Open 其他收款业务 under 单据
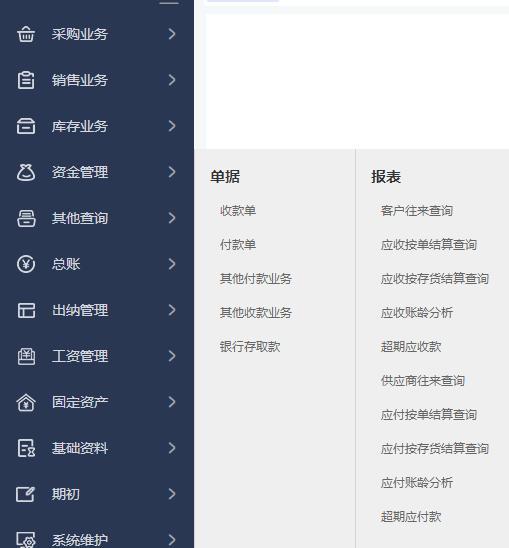This screenshot has width=509, height=548. click(x=256, y=313)
